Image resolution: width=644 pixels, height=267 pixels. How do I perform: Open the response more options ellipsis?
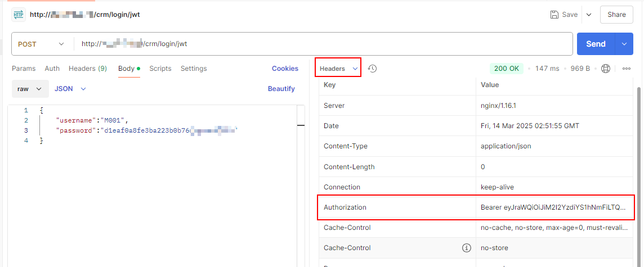pos(627,69)
